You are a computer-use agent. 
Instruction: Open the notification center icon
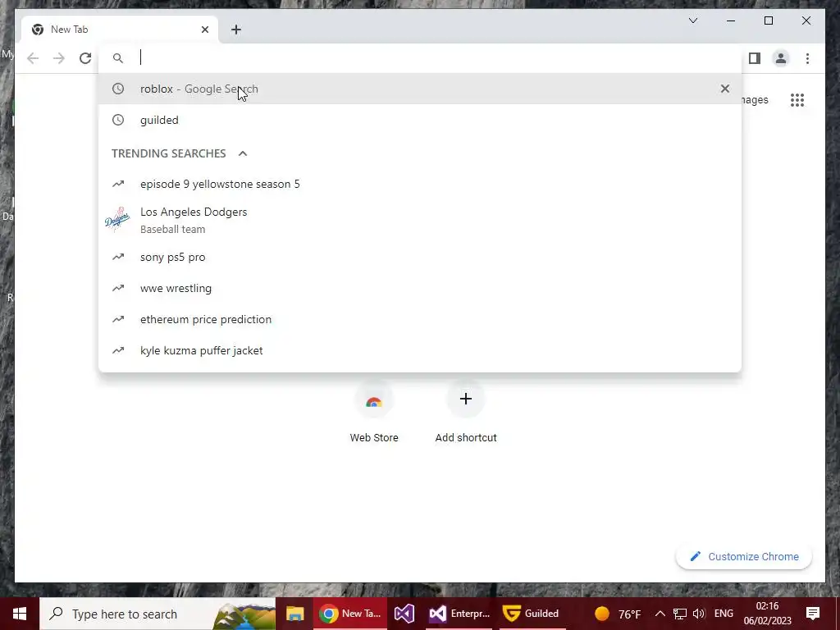tap(813, 614)
